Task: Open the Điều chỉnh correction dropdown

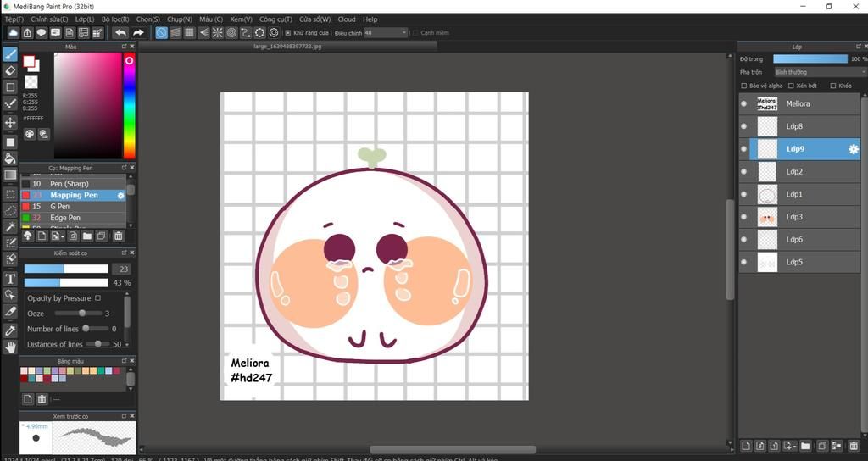Action: click(386, 33)
